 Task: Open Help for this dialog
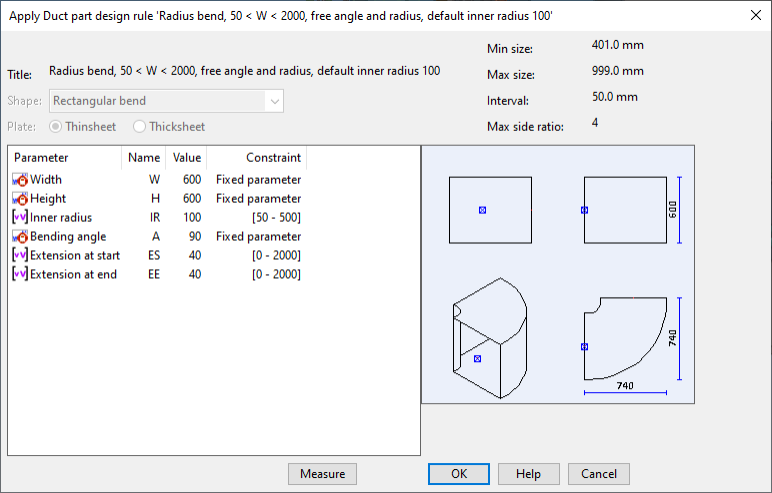click(528, 474)
